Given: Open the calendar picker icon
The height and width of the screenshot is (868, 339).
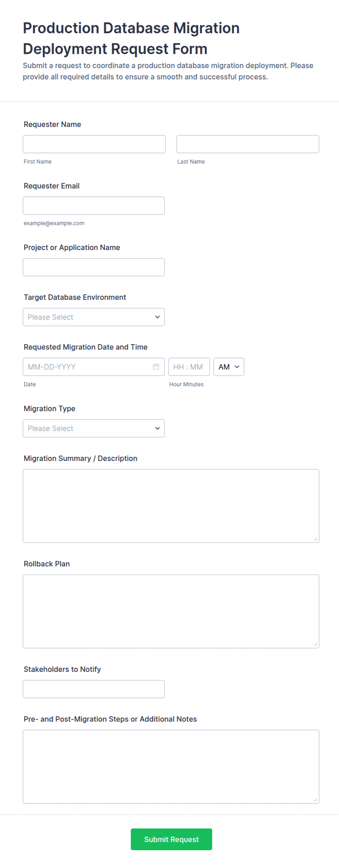Looking at the screenshot, I should (x=156, y=367).
